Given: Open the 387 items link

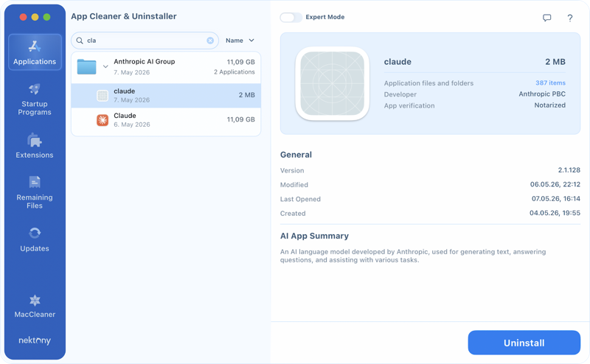Looking at the screenshot, I should click(550, 83).
